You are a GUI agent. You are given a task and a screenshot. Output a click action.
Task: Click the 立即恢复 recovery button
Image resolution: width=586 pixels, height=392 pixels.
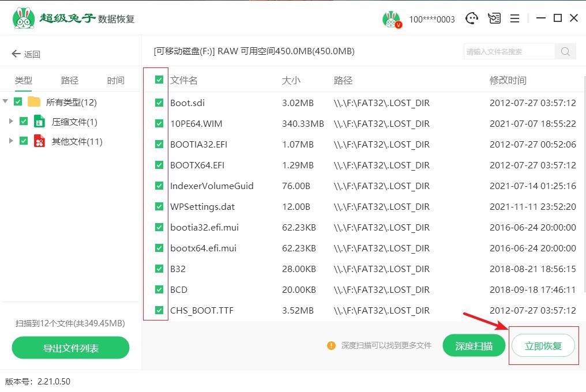tap(543, 345)
